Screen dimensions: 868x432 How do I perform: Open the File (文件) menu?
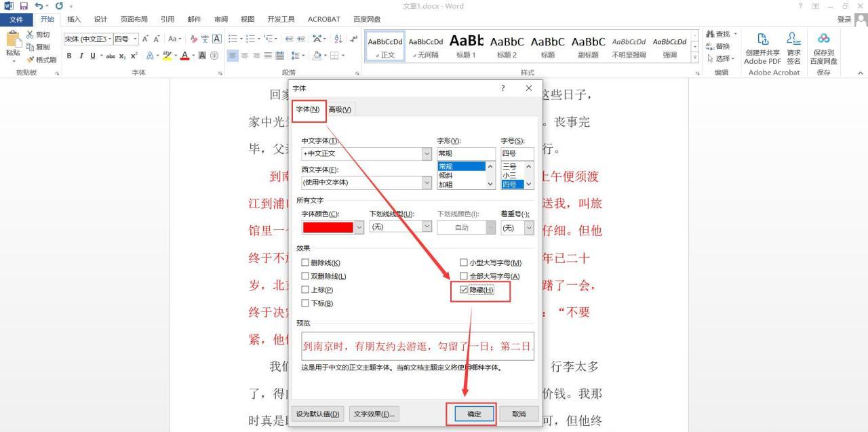pyautogui.click(x=16, y=19)
